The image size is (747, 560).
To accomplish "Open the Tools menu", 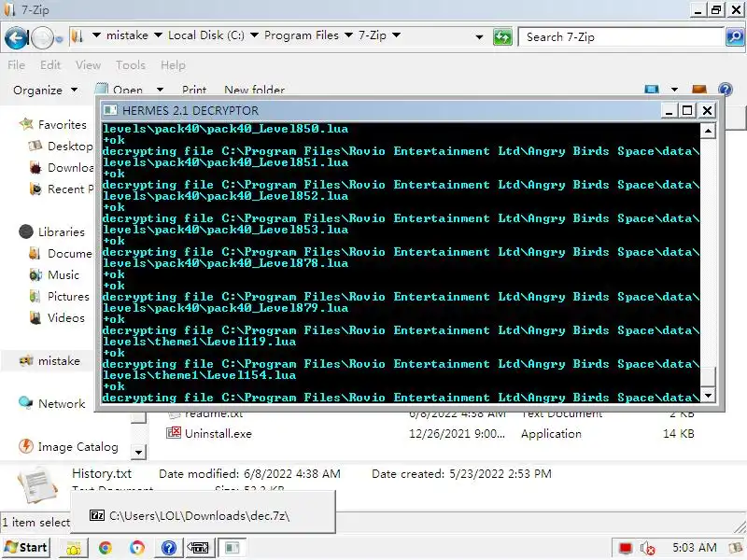I will coord(130,64).
